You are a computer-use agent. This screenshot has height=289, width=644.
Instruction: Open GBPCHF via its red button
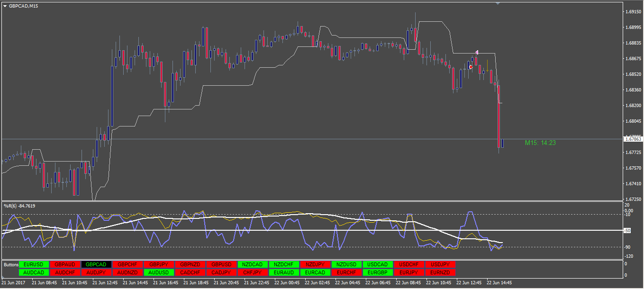(127, 264)
